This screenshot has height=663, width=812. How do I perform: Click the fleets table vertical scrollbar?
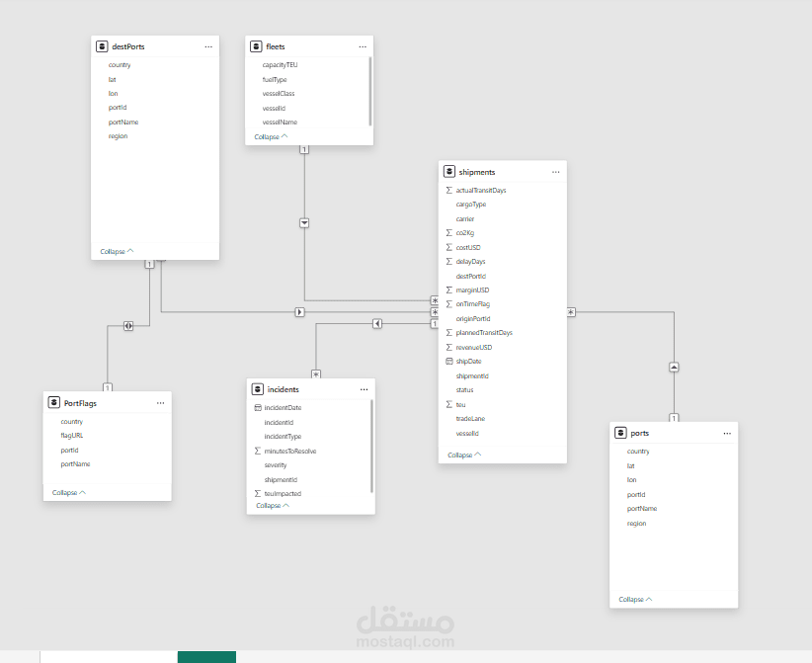(370, 91)
